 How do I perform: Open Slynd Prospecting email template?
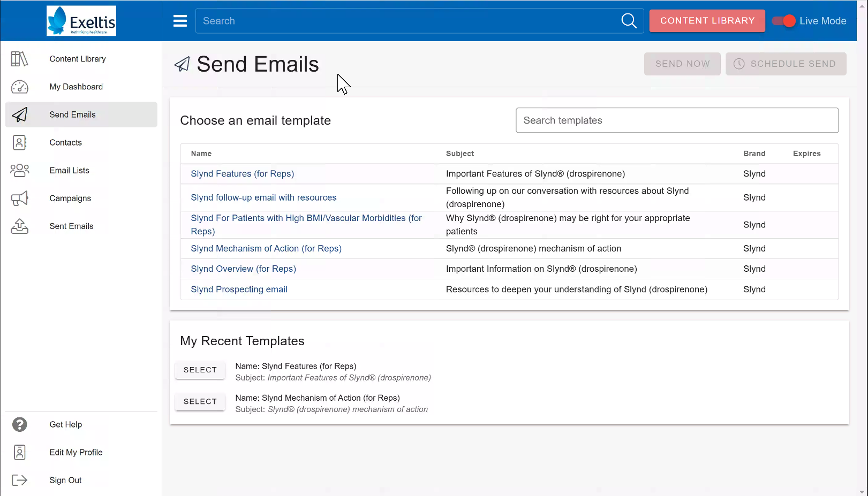tap(239, 289)
